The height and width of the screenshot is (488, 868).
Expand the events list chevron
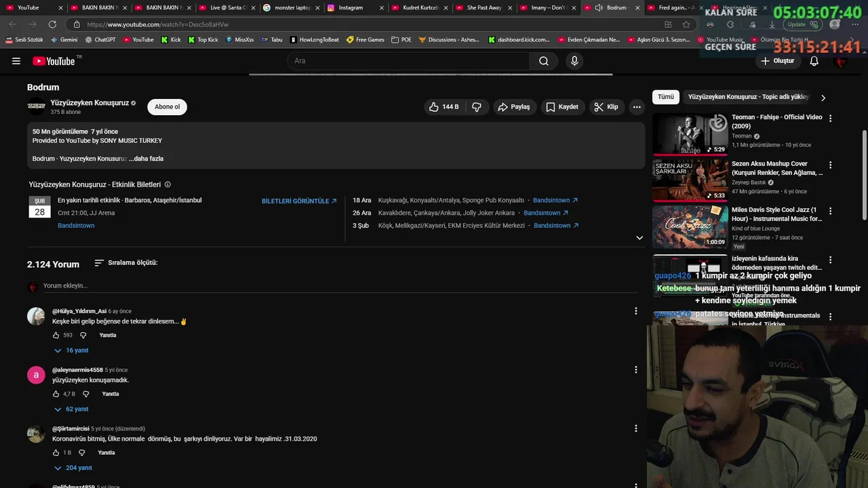pyautogui.click(x=639, y=238)
